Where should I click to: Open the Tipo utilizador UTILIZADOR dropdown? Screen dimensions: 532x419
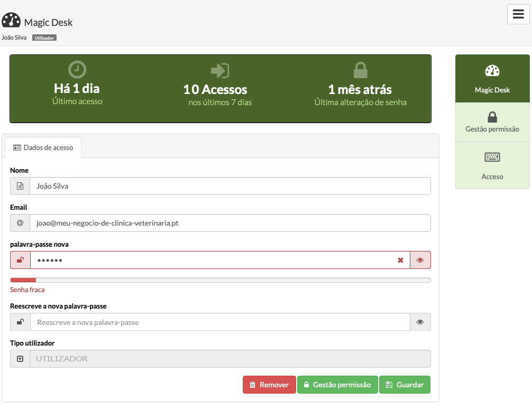[231, 359]
